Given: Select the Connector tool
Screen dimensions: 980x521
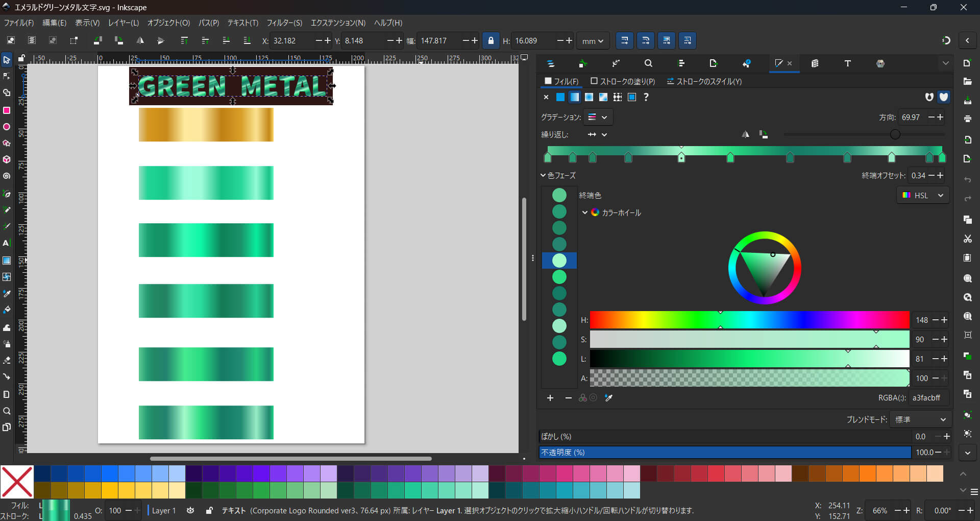Looking at the screenshot, I should (7, 377).
